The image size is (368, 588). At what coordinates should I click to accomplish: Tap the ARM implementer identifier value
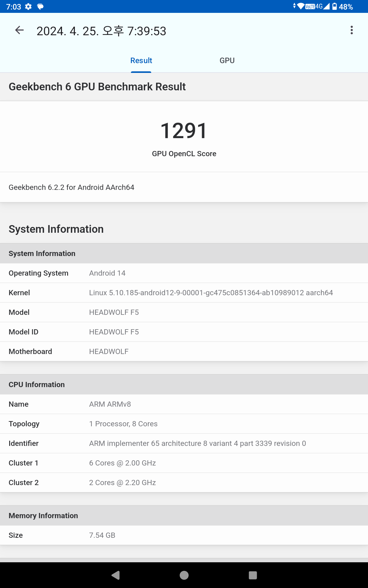(x=197, y=443)
